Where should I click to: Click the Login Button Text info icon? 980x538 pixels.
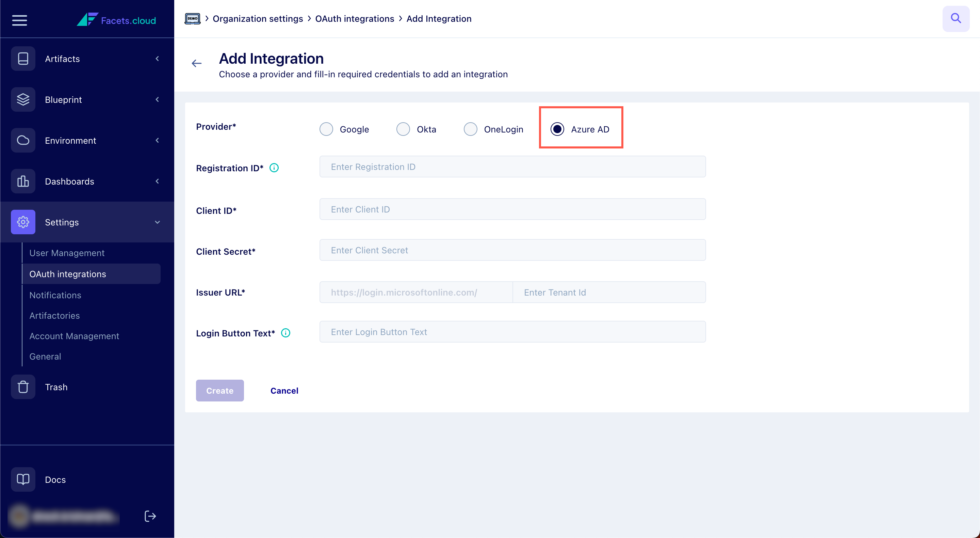tap(285, 333)
